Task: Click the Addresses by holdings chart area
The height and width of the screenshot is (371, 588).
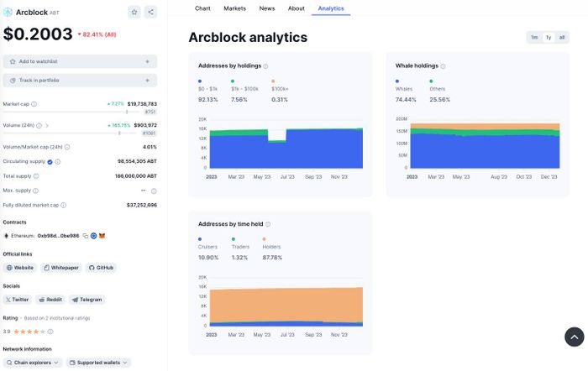Action: coord(286,144)
